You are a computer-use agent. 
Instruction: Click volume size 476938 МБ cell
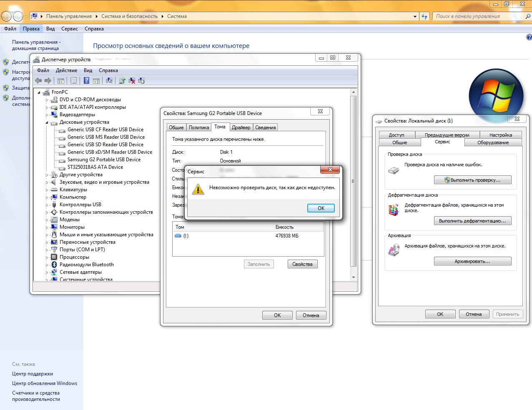tap(287, 236)
